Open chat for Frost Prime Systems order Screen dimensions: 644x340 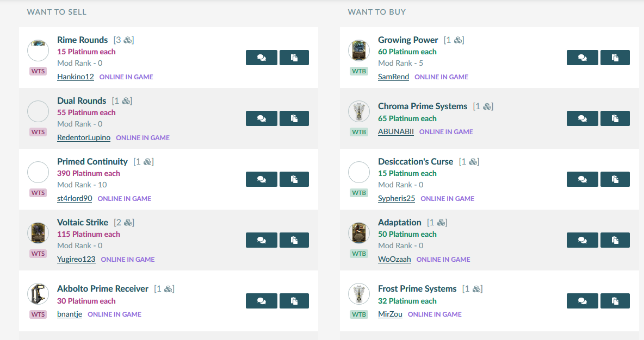click(x=583, y=301)
